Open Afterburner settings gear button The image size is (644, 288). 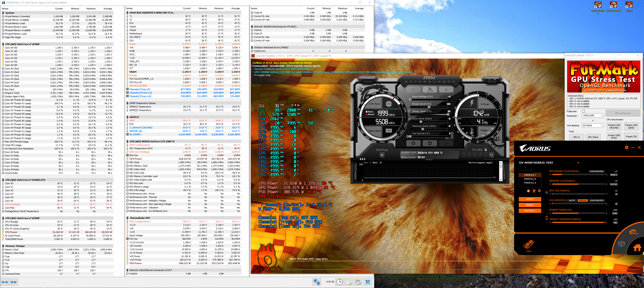pyautogui.click(x=413, y=143)
